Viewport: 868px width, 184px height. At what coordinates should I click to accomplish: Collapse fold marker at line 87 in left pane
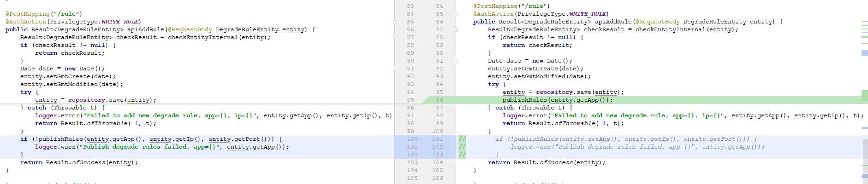(394, 37)
